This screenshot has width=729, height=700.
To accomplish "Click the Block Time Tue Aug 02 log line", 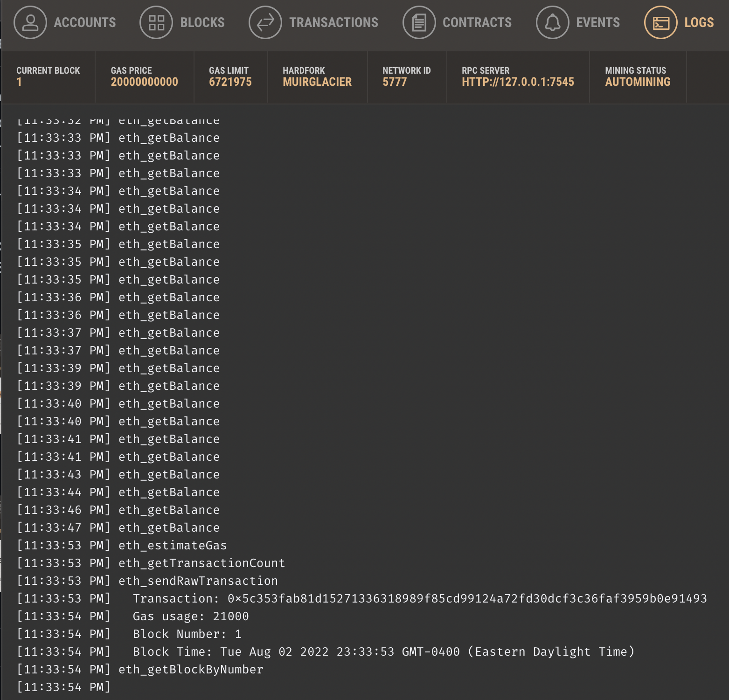I will 326,652.
